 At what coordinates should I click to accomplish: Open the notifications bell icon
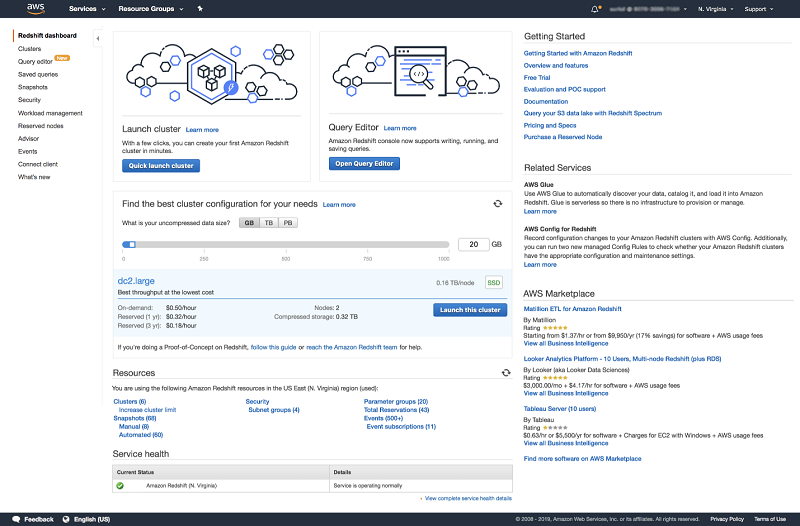point(595,9)
